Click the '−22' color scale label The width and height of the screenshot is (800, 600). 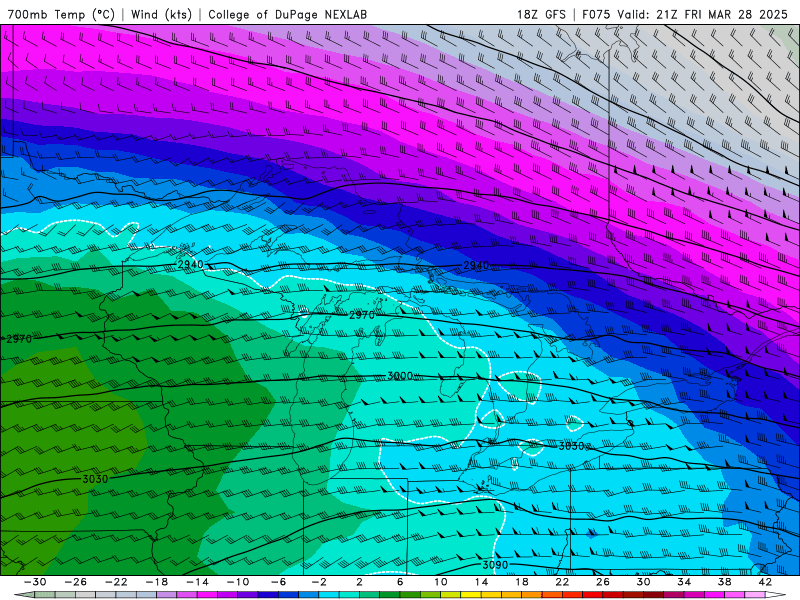point(116,582)
